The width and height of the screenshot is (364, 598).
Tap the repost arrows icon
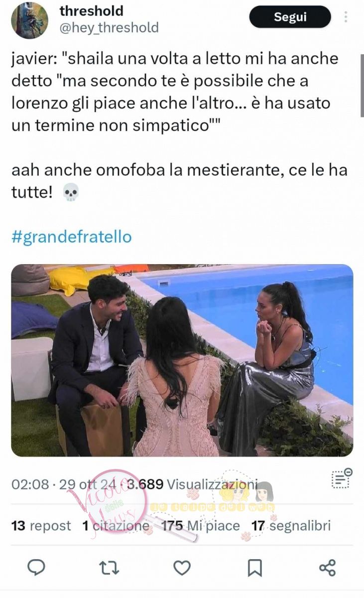[x=109, y=568]
